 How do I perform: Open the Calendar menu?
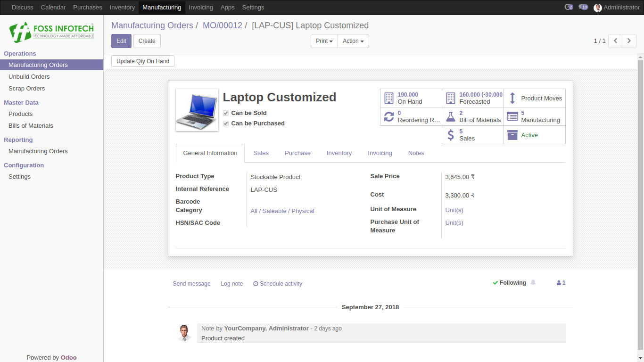[x=53, y=8]
